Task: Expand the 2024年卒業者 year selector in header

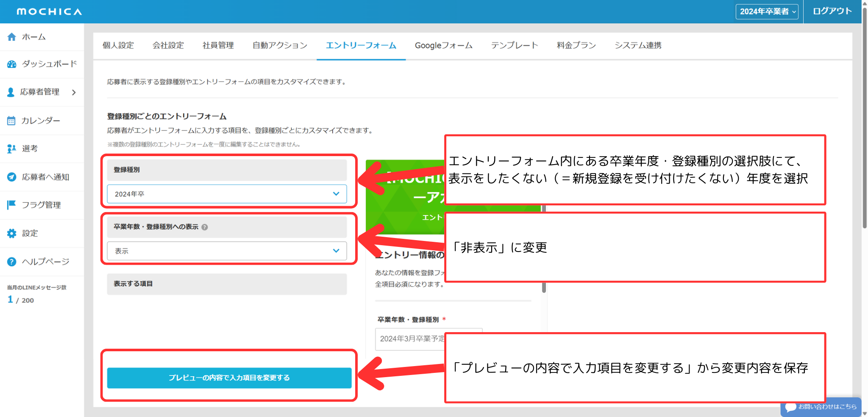Action: 767,11
